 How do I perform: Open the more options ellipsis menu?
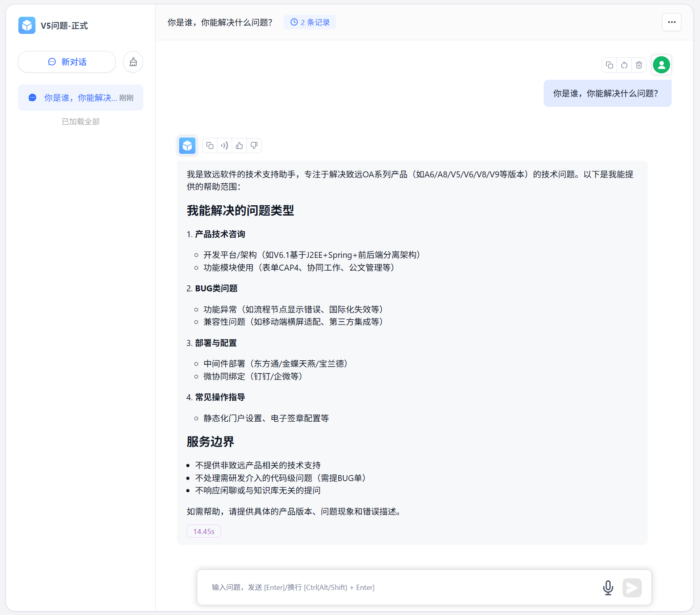(672, 22)
